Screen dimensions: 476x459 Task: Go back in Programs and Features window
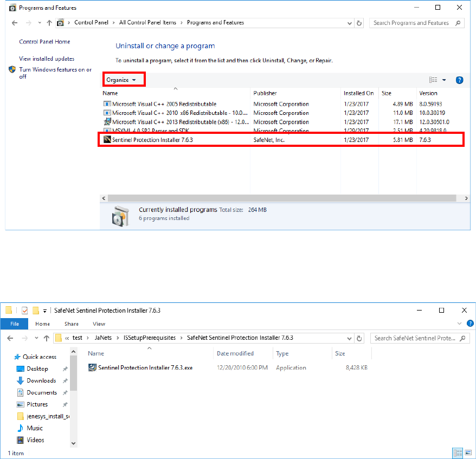(15, 23)
